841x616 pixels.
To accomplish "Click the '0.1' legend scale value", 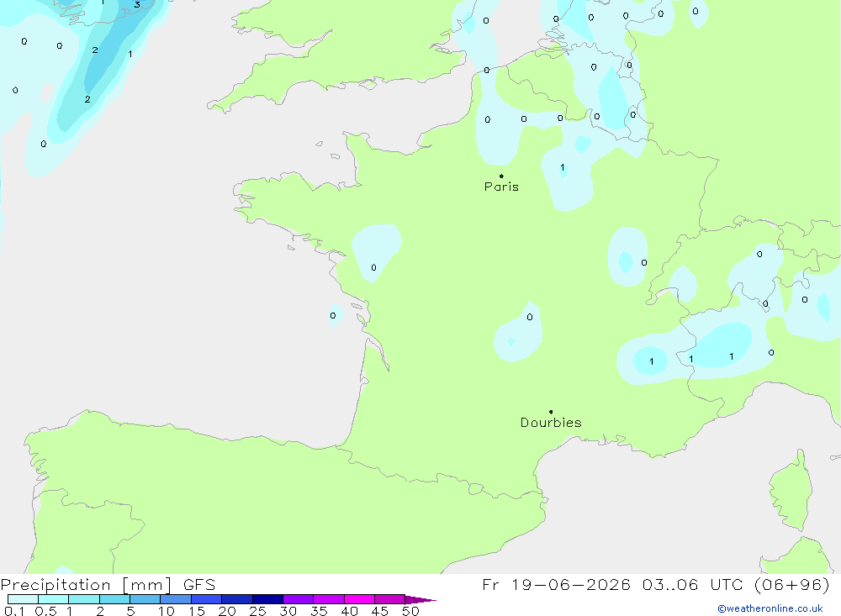I will [14, 611].
